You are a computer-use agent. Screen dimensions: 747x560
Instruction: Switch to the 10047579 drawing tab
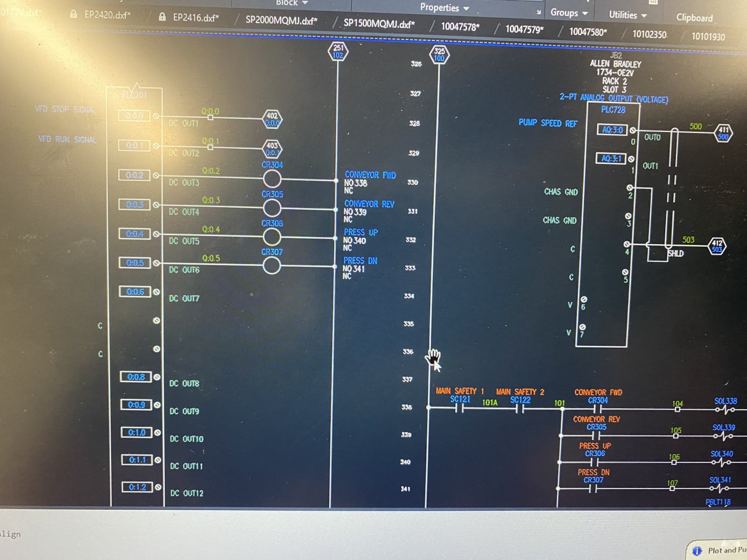coord(524,29)
